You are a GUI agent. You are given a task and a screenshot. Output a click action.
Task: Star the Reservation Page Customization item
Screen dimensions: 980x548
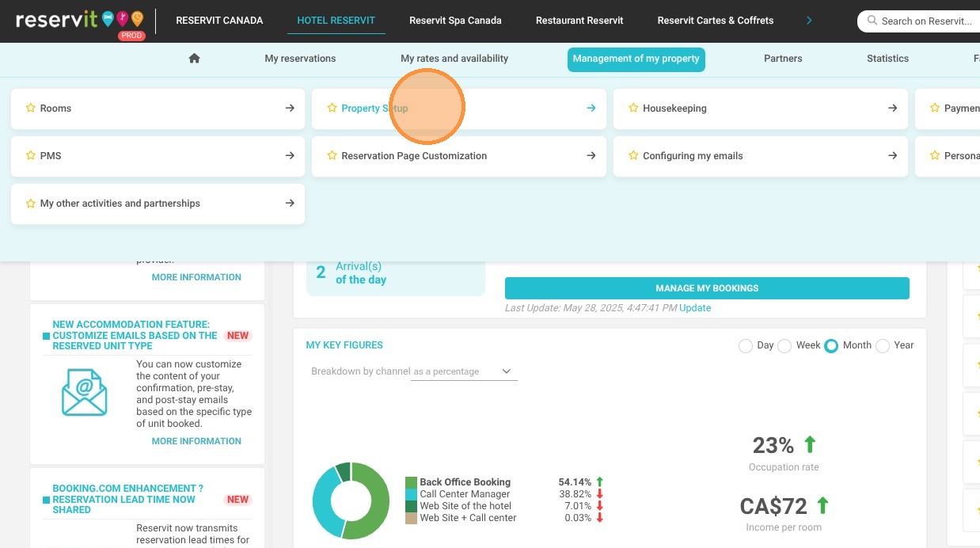332,156
